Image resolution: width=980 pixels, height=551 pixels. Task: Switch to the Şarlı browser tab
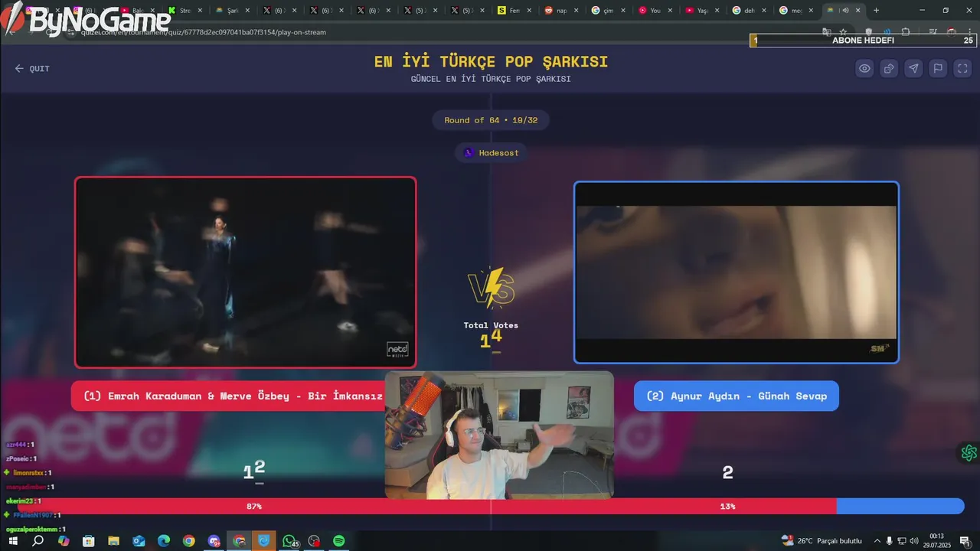(233, 11)
